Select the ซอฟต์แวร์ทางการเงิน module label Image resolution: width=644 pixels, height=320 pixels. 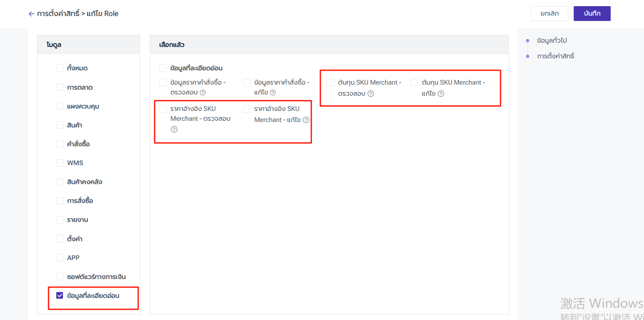click(96, 276)
